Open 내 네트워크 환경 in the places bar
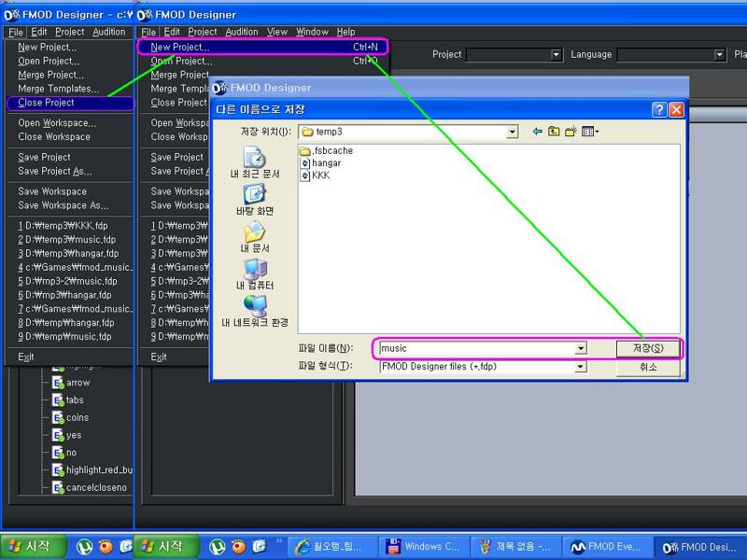Viewport: 747px width, 560px height. [x=255, y=312]
